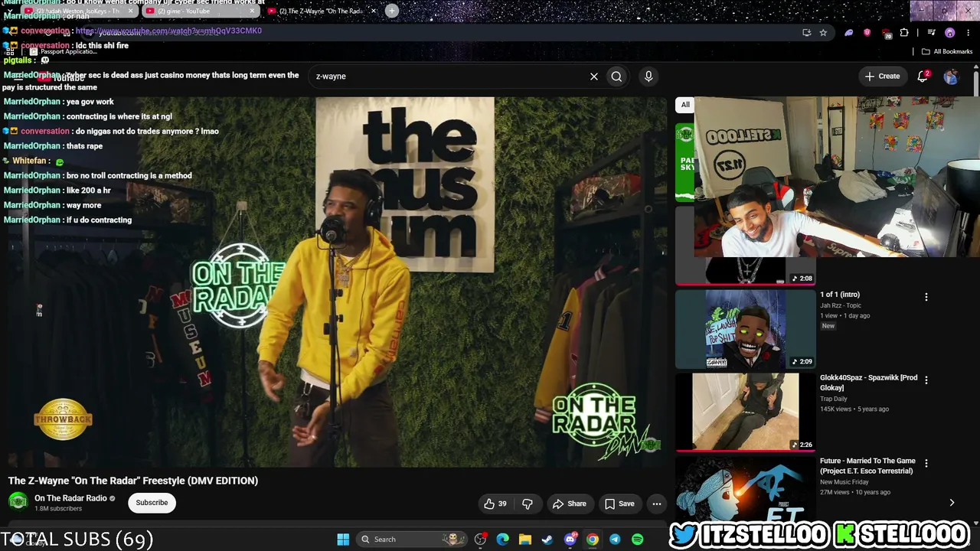Close the 'gime - YouTube' tab
Image resolution: width=980 pixels, height=551 pixels.
tap(252, 11)
